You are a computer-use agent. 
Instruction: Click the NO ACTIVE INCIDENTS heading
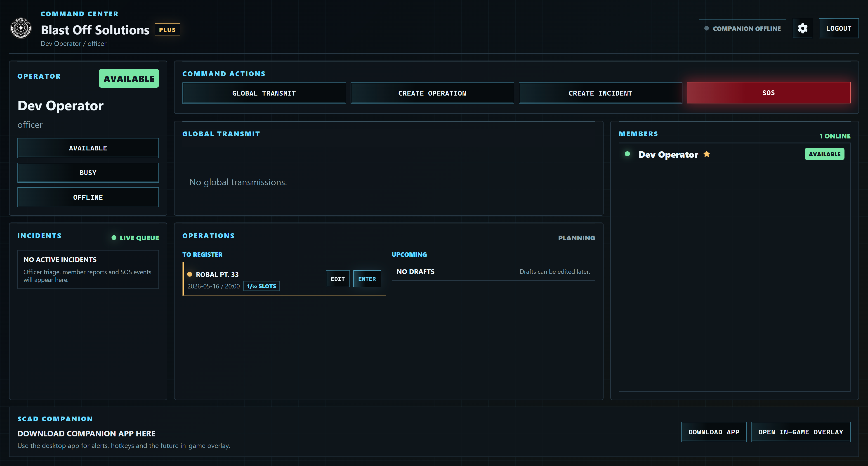click(60, 260)
